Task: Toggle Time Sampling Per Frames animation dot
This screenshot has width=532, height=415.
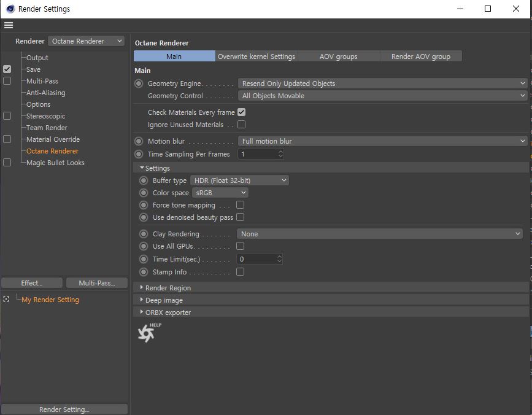Action: pyautogui.click(x=139, y=154)
